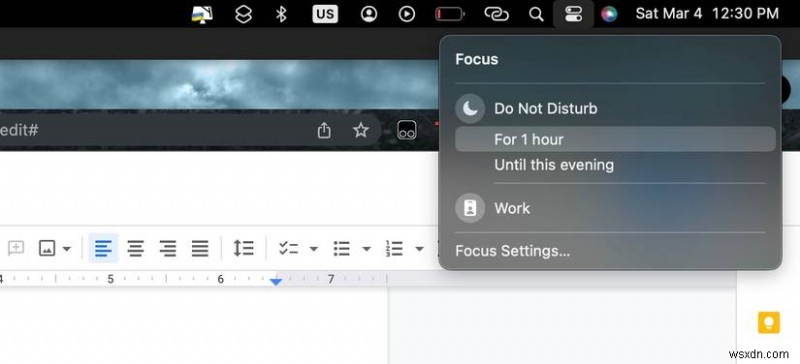Open bulleted list options dropdown
The width and height of the screenshot is (800, 364).
tap(366, 249)
